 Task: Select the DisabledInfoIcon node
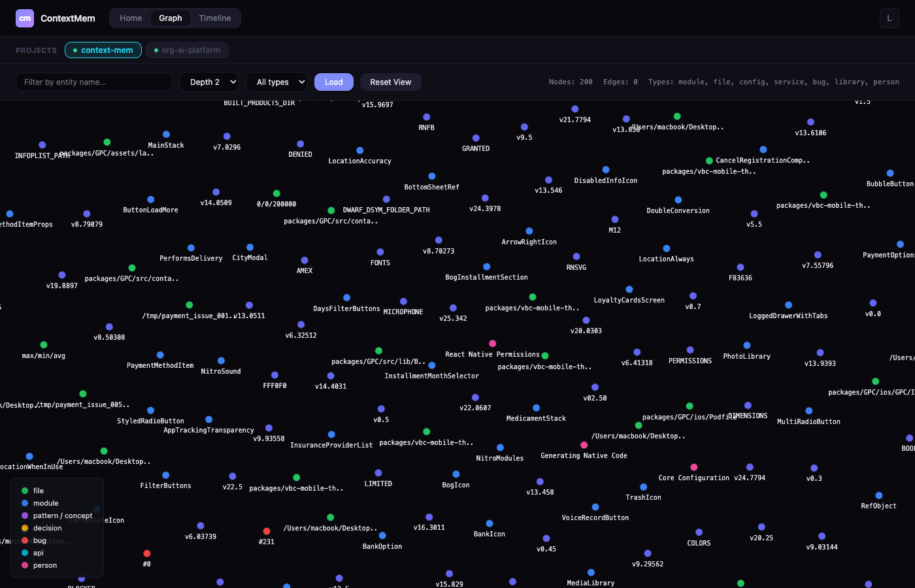click(x=606, y=170)
